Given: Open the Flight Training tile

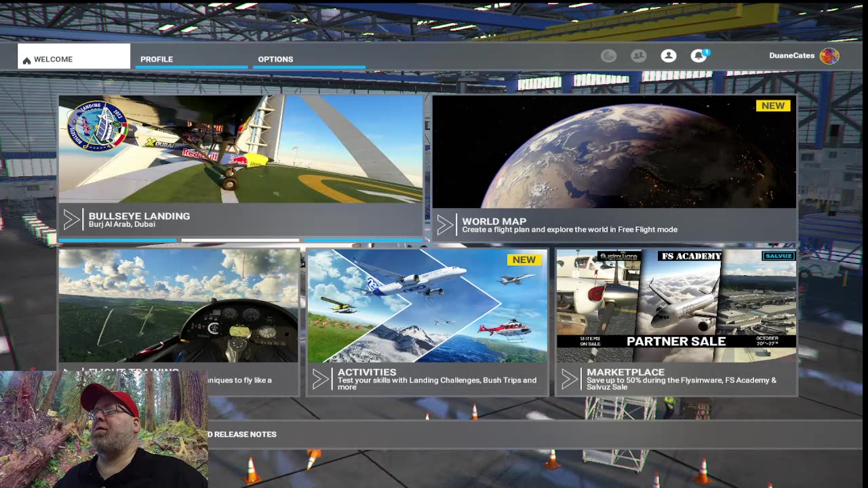Looking at the screenshot, I should click(179, 322).
